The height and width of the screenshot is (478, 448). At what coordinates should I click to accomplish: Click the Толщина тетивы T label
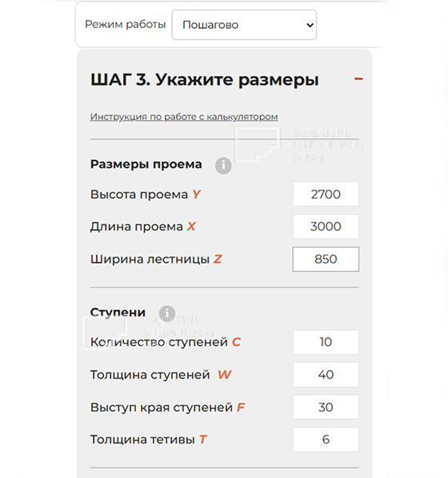pos(148,440)
